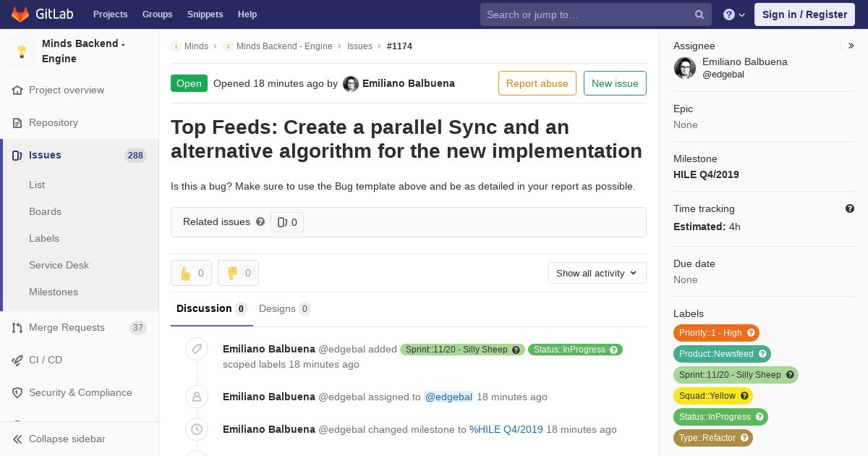Click the Minds breadcrumb link
Screen dimensions: 868x456
(x=196, y=46)
